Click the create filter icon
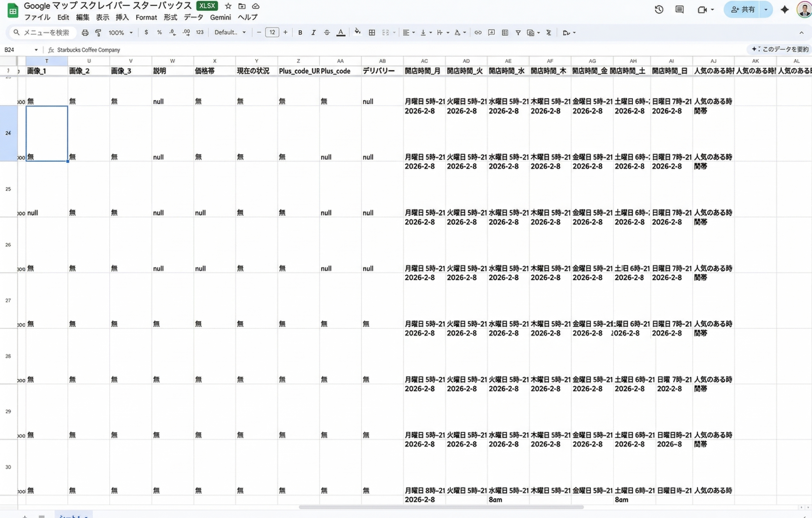Image resolution: width=812 pixels, height=518 pixels. (518, 33)
